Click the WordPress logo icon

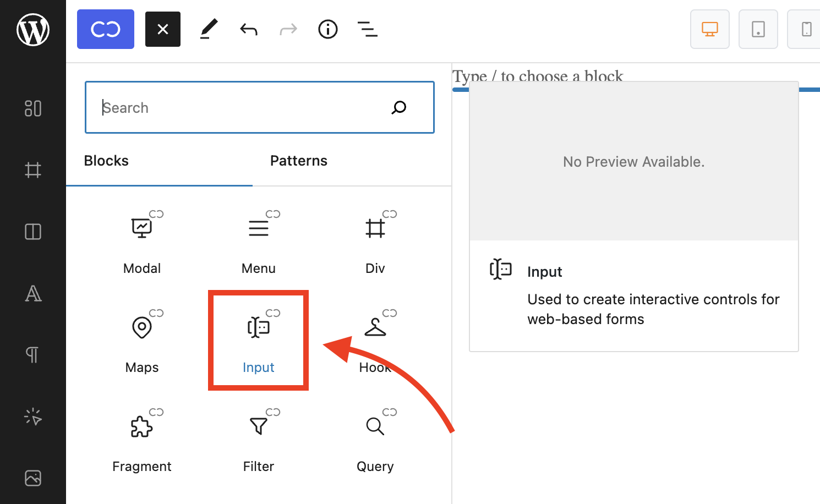click(x=33, y=29)
